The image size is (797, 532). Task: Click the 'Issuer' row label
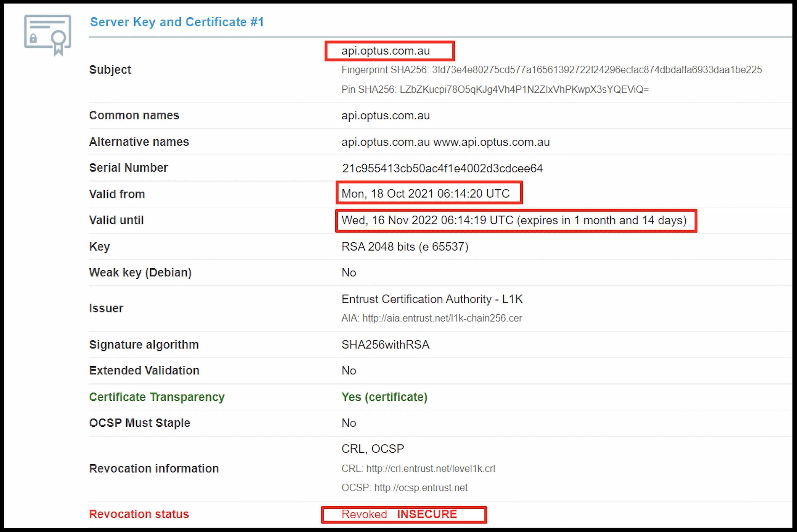(x=106, y=308)
